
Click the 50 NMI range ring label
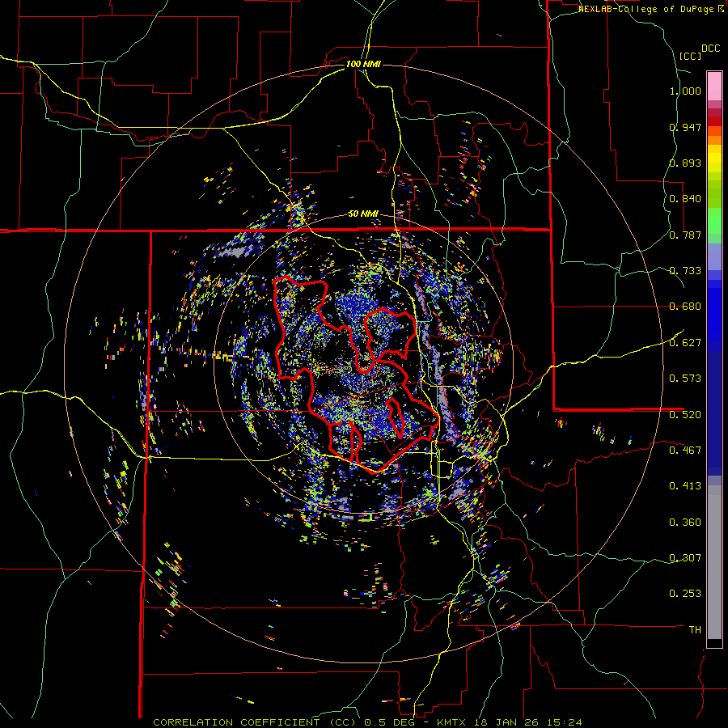click(363, 214)
